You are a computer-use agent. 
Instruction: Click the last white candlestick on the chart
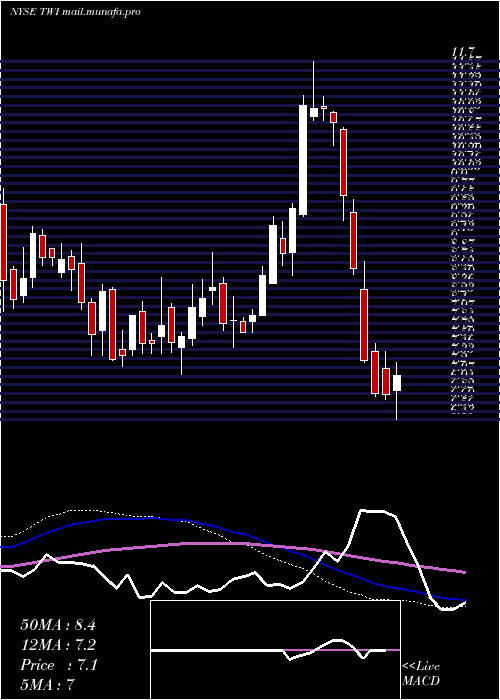tap(397, 383)
